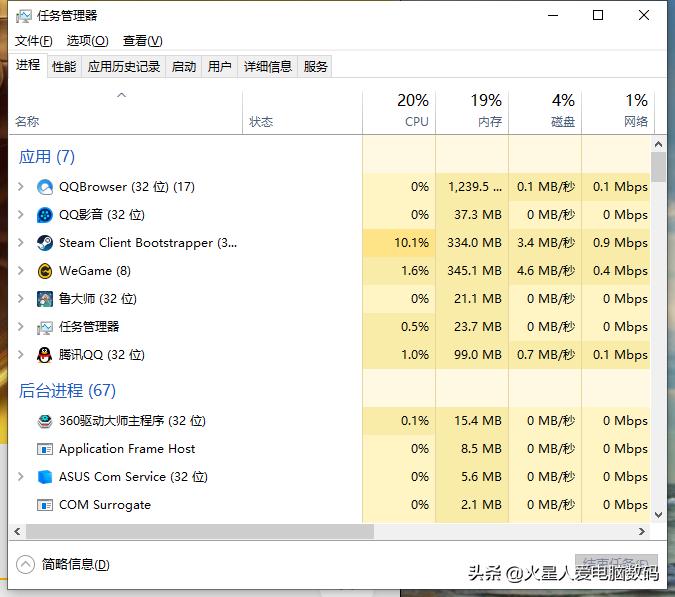This screenshot has width=675, height=597.
Task: Click the 鲁大师 app icon
Action: click(45, 299)
